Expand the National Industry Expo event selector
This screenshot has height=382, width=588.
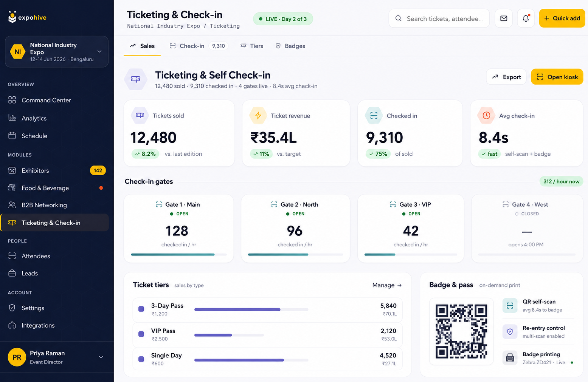[x=57, y=52]
